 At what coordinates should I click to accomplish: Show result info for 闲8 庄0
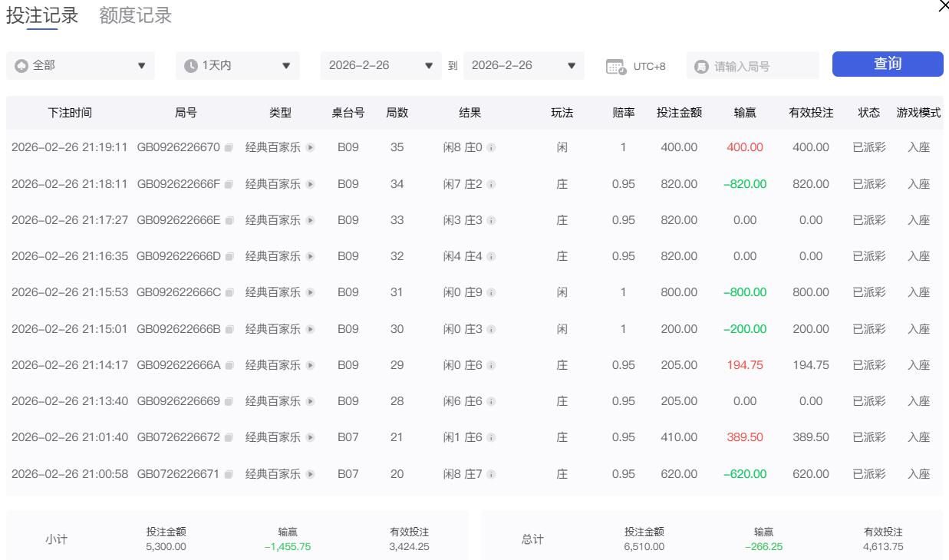click(491, 147)
